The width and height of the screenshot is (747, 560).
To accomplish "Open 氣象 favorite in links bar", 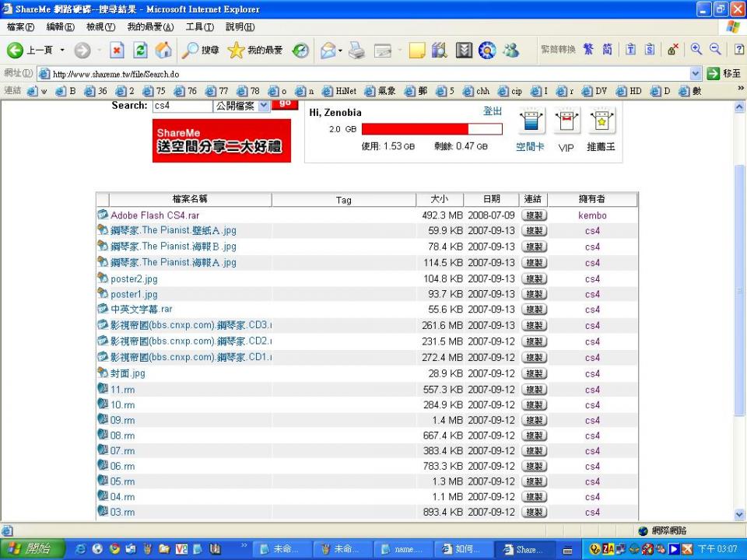I will [x=381, y=91].
